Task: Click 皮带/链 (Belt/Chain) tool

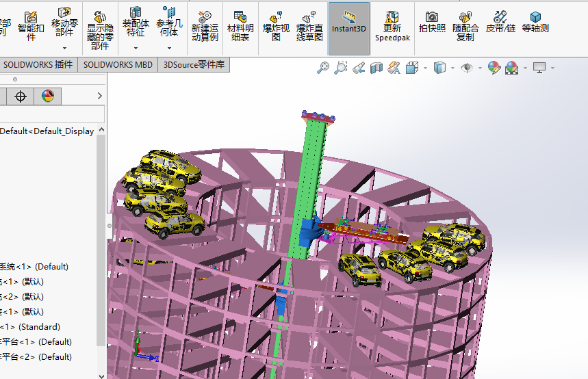Action: point(500,23)
